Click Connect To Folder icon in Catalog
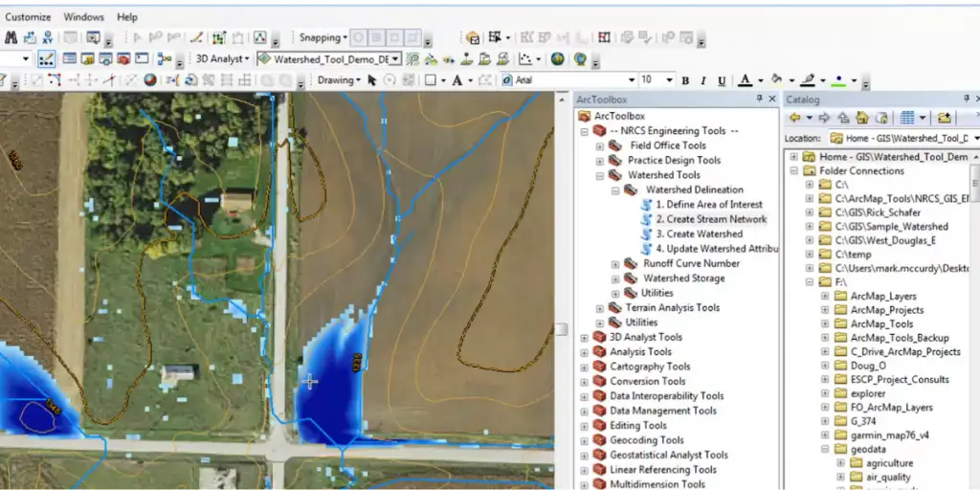Screen dimensions: 980x490 pyautogui.click(x=944, y=118)
